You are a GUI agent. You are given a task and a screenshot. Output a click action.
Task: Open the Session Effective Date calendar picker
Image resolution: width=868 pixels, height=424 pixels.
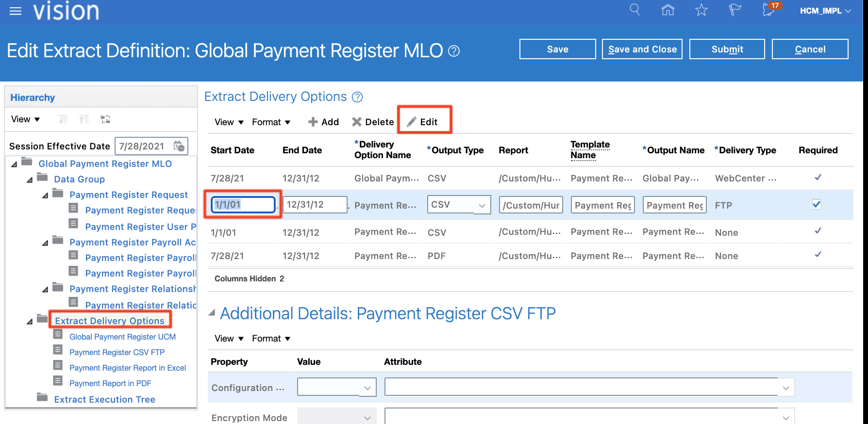coord(179,146)
